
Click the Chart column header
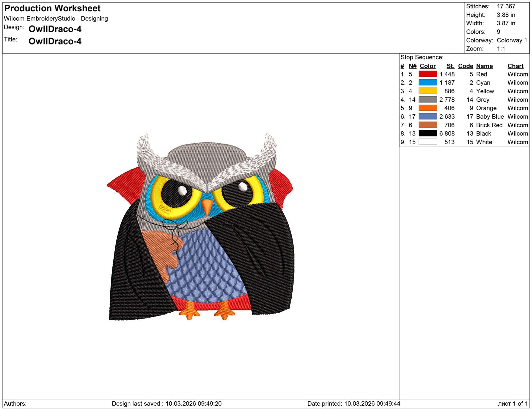pyautogui.click(x=515, y=66)
